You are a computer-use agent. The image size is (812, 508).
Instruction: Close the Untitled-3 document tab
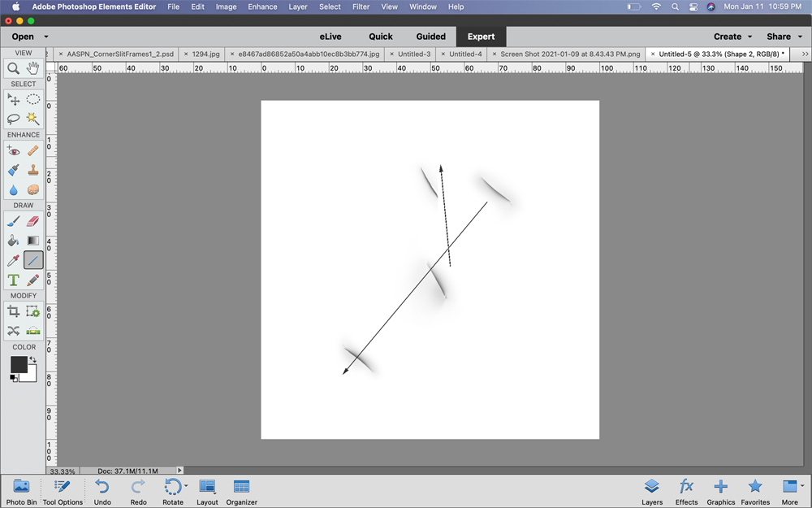391,54
